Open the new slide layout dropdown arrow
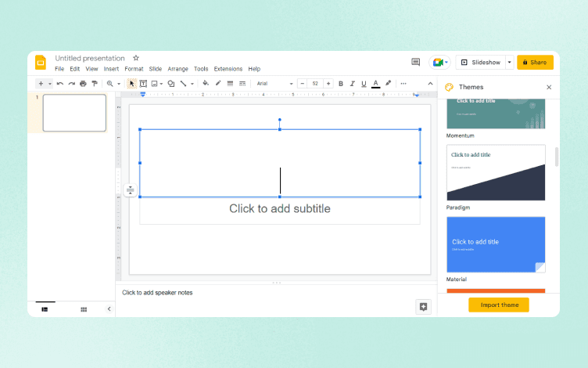 [49, 84]
